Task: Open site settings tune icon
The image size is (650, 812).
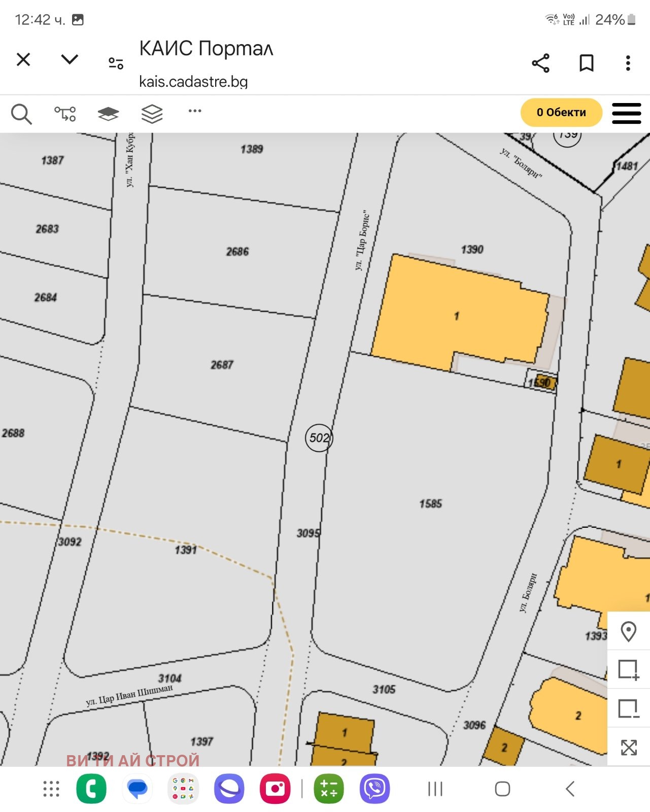Action: coord(116,63)
